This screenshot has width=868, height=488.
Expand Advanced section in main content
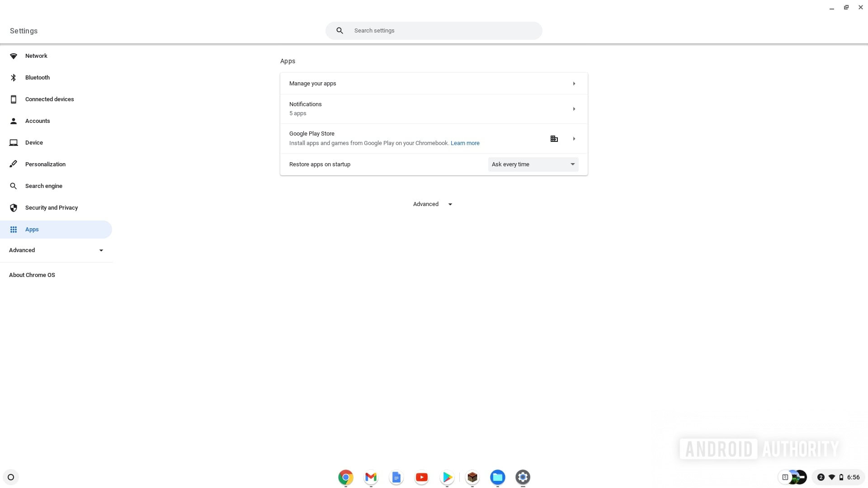click(433, 204)
